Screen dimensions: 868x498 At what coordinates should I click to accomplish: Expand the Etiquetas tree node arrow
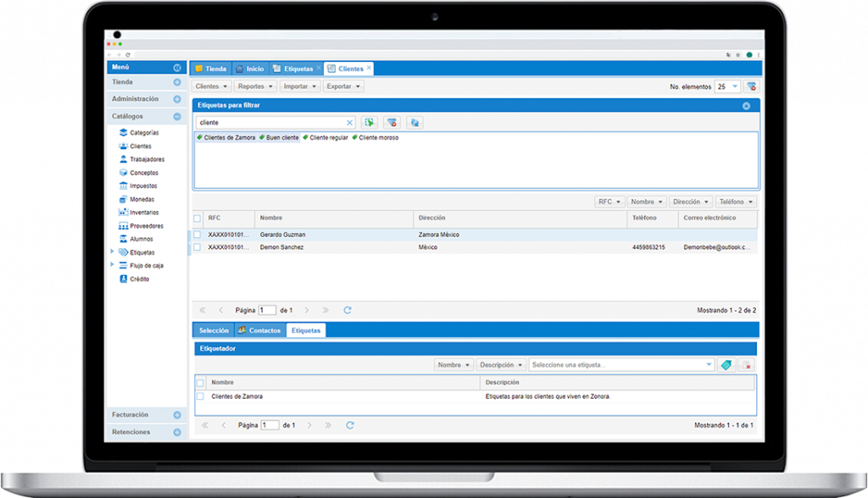click(x=113, y=252)
